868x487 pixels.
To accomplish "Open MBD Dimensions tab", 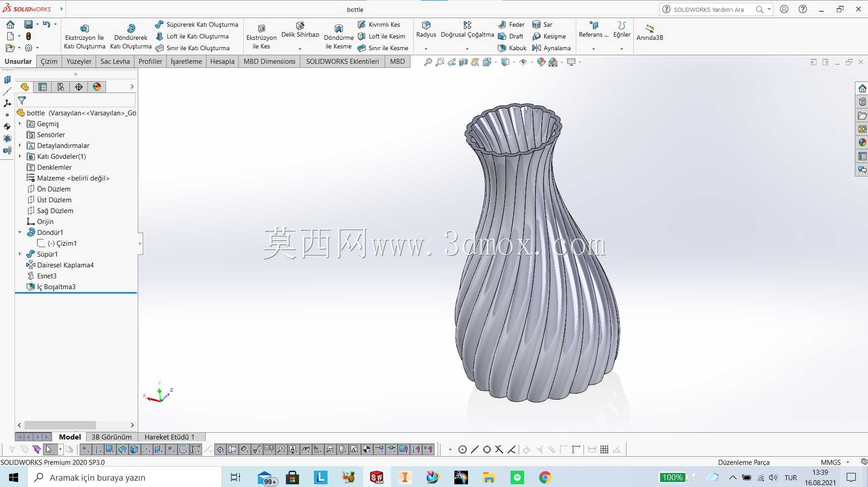I will tap(270, 62).
